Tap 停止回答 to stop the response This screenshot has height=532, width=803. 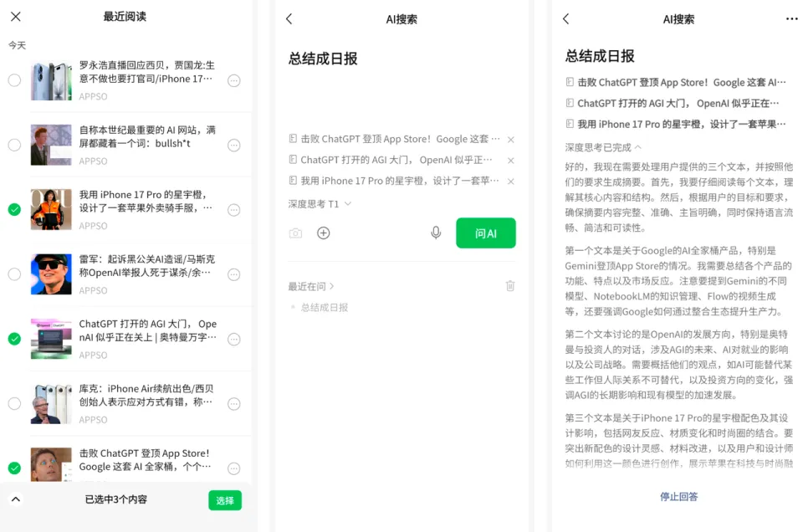tap(679, 497)
